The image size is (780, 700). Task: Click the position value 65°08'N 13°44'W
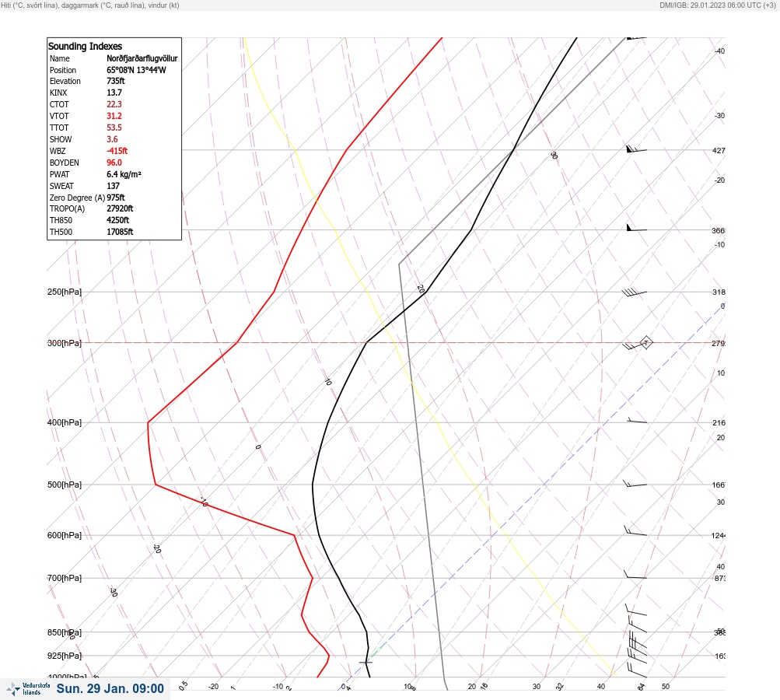pyautogui.click(x=136, y=70)
